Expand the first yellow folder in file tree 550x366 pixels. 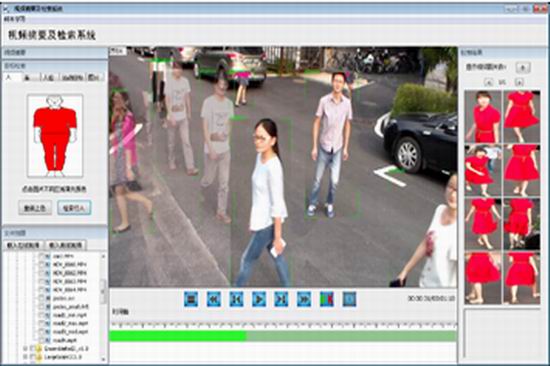click(x=25, y=349)
